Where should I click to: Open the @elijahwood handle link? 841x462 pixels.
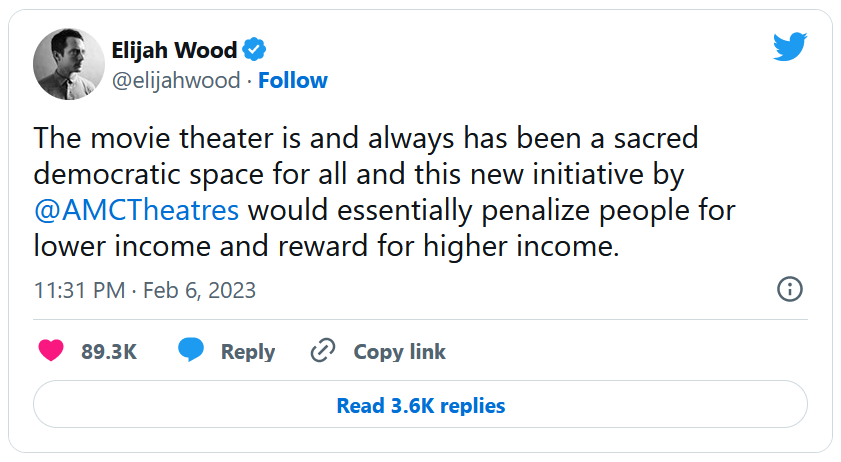(x=176, y=80)
